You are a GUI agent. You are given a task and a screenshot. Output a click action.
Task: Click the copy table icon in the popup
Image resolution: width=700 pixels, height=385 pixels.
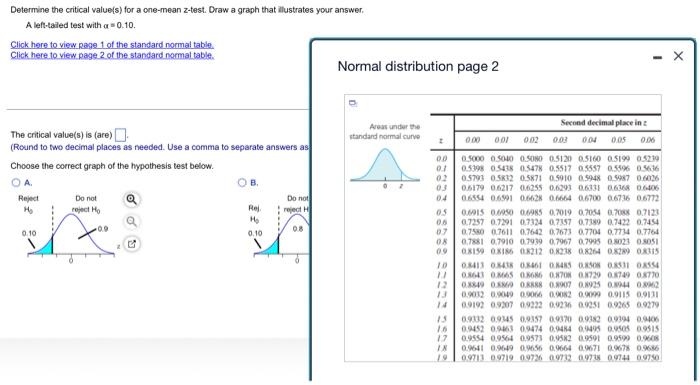(353, 103)
